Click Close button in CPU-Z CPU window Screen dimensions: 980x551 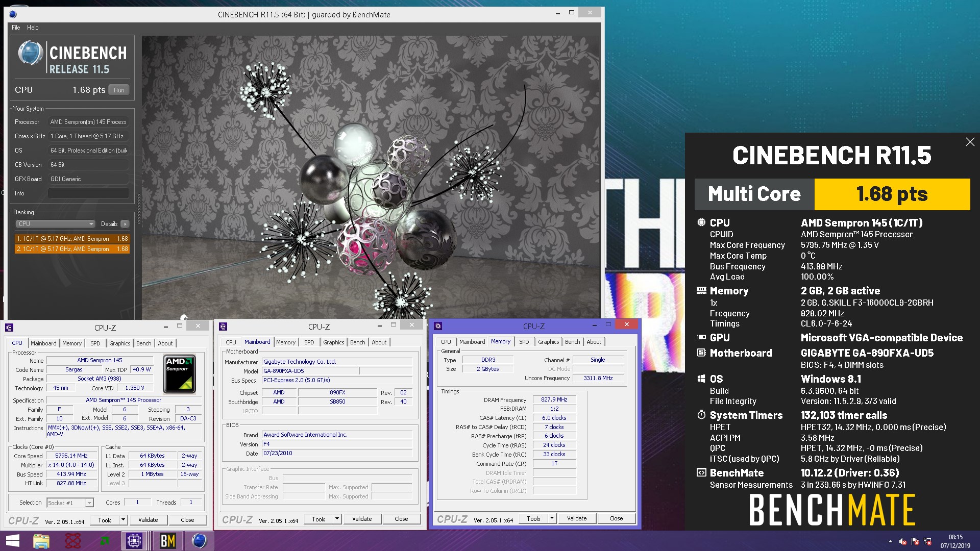pos(187,520)
